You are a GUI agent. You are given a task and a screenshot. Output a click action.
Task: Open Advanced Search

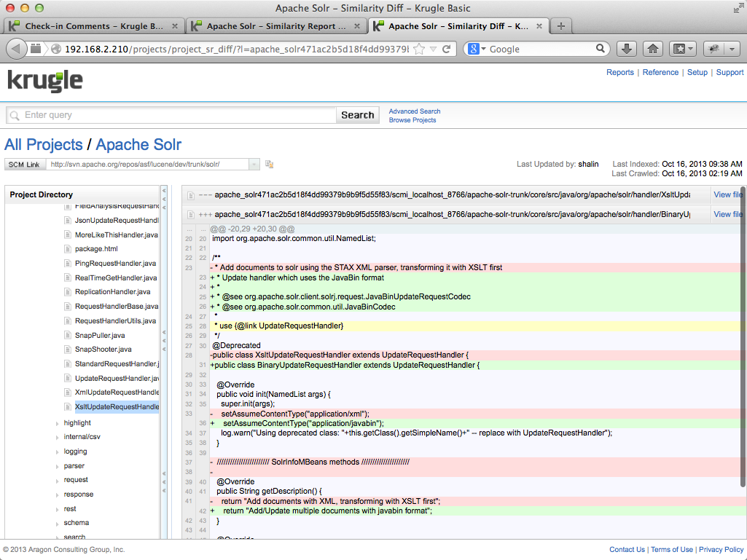click(x=415, y=111)
